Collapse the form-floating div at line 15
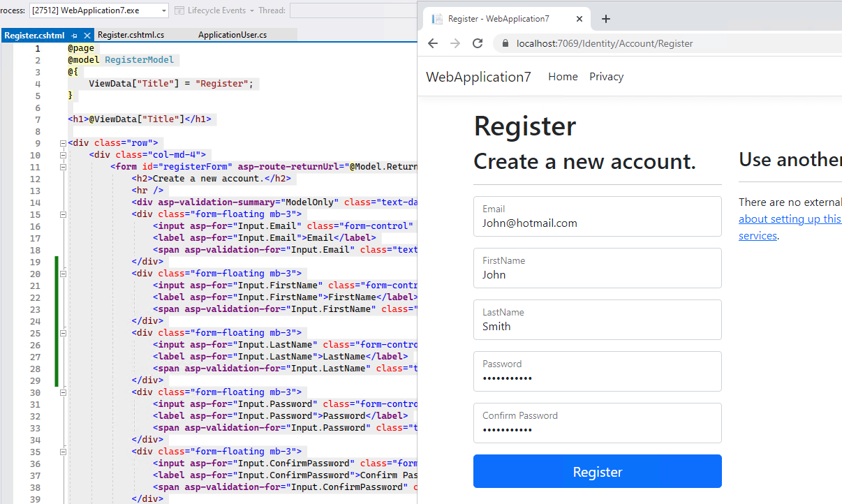 pyautogui.click(x=63, y=214)
